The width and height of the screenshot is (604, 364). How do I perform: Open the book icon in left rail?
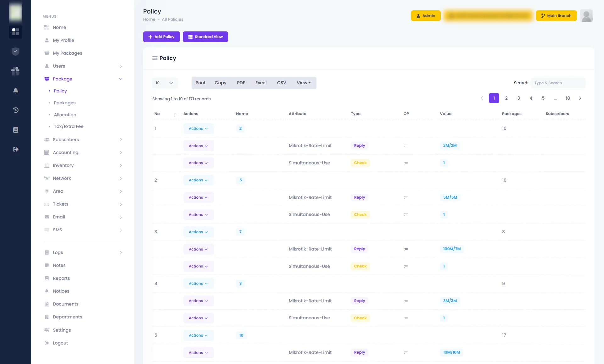click(x=15, y=130)
